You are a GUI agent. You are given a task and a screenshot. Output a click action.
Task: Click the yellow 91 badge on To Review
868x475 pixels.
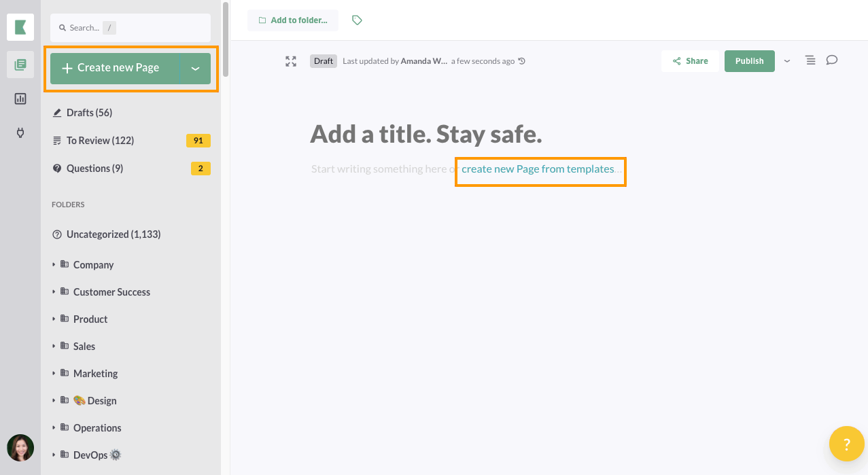click(x=198, y=141)
